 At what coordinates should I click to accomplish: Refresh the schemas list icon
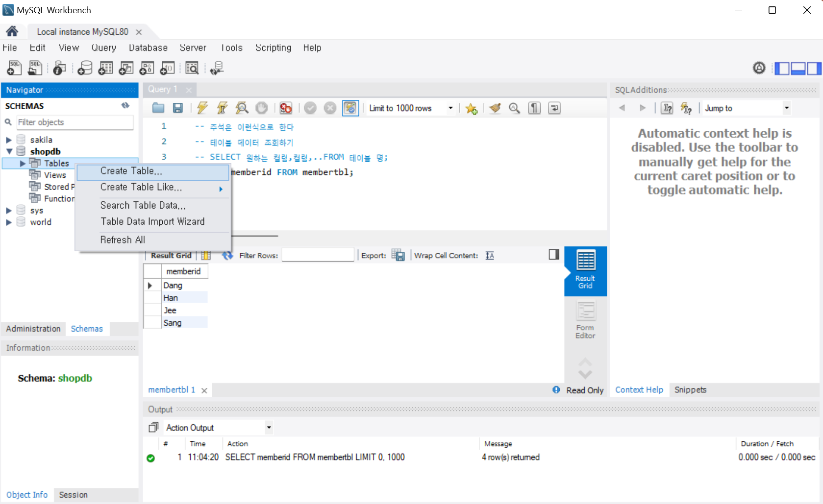coord(125,105)
